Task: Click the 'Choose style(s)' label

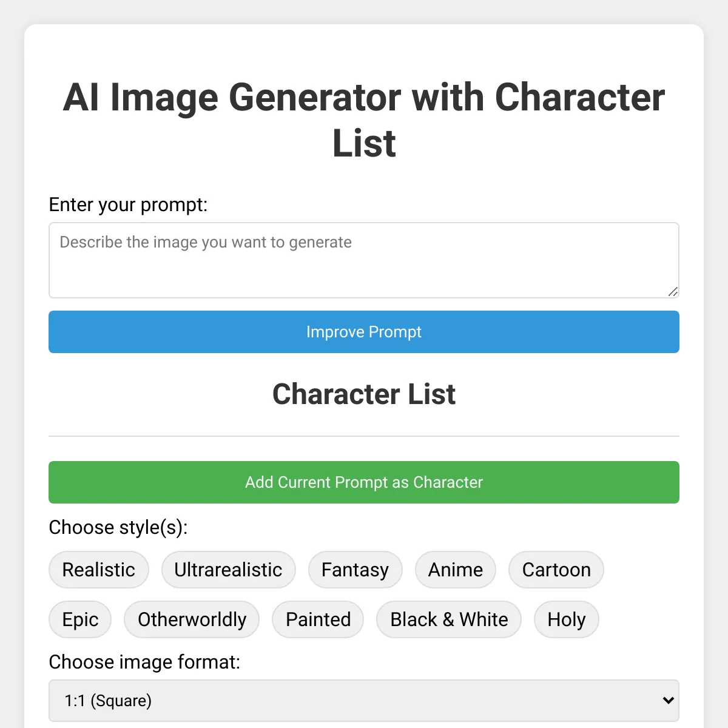Action: click(x=118, y=527)
